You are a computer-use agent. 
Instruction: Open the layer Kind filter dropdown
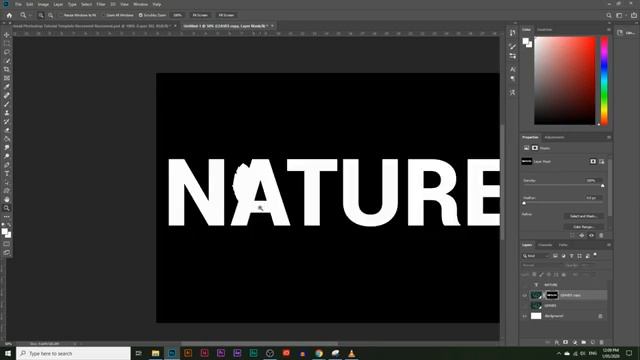click(x=536, y=256)
